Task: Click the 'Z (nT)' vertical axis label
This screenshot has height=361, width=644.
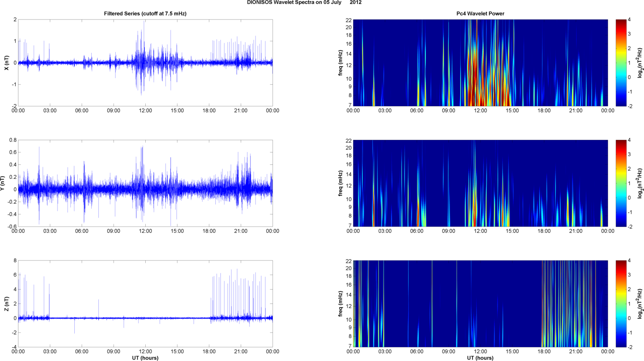Action: tap(6, 304)
